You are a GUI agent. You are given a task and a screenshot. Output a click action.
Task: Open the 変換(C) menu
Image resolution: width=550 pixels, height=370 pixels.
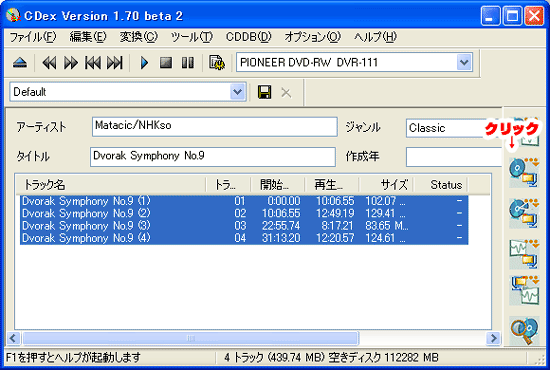click(x=139, y=37)
